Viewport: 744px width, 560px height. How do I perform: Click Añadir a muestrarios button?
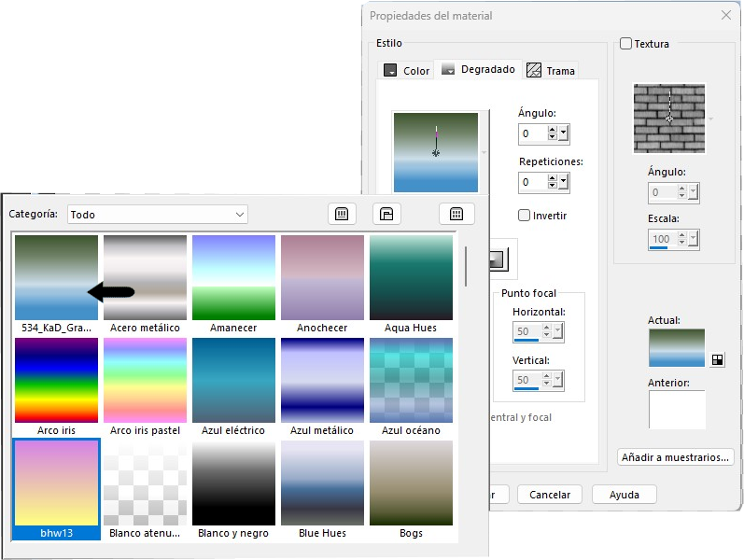[x=675, y=457]
